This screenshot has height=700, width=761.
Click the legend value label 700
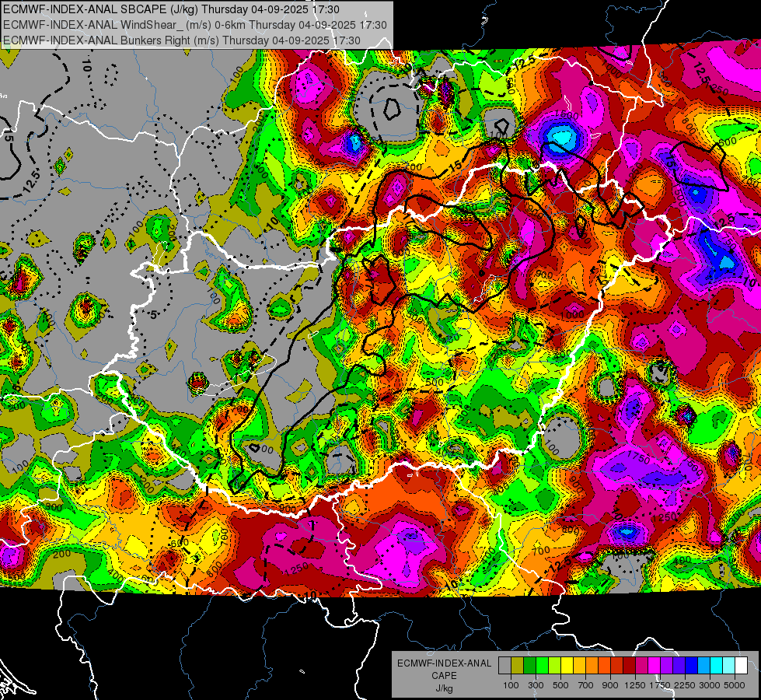[585, 685]
